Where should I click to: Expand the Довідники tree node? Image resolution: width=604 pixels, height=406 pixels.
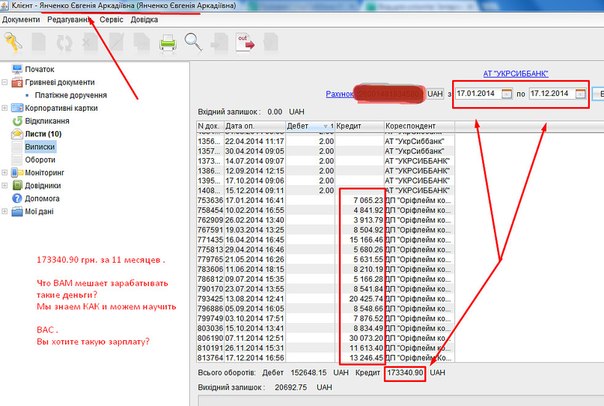[6, 185]
